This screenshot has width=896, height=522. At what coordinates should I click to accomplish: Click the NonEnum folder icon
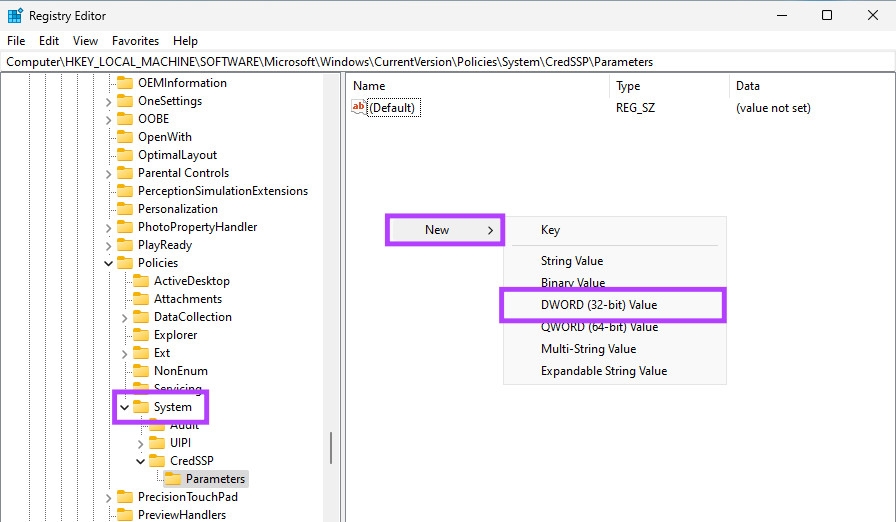coord(141,371)
